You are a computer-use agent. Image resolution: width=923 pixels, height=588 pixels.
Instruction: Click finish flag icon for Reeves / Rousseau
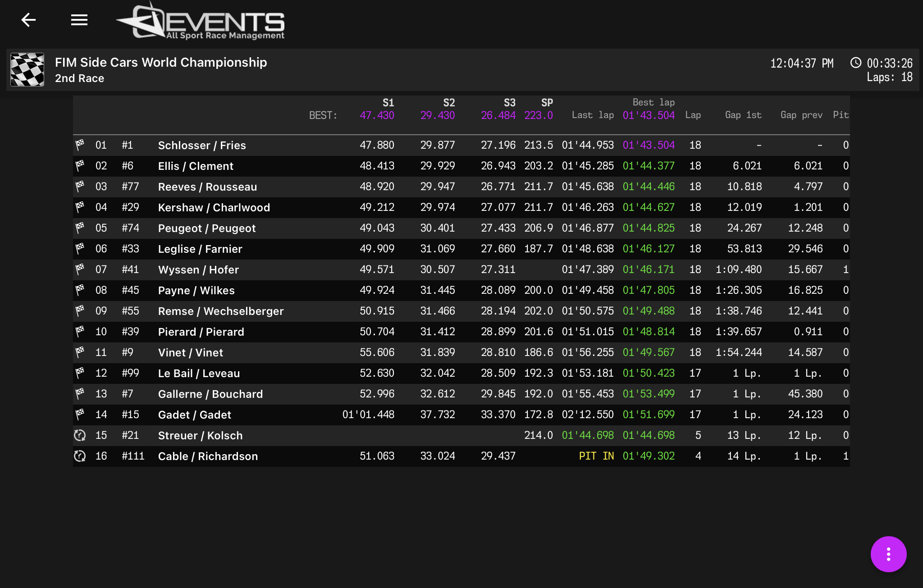(80, 187)
